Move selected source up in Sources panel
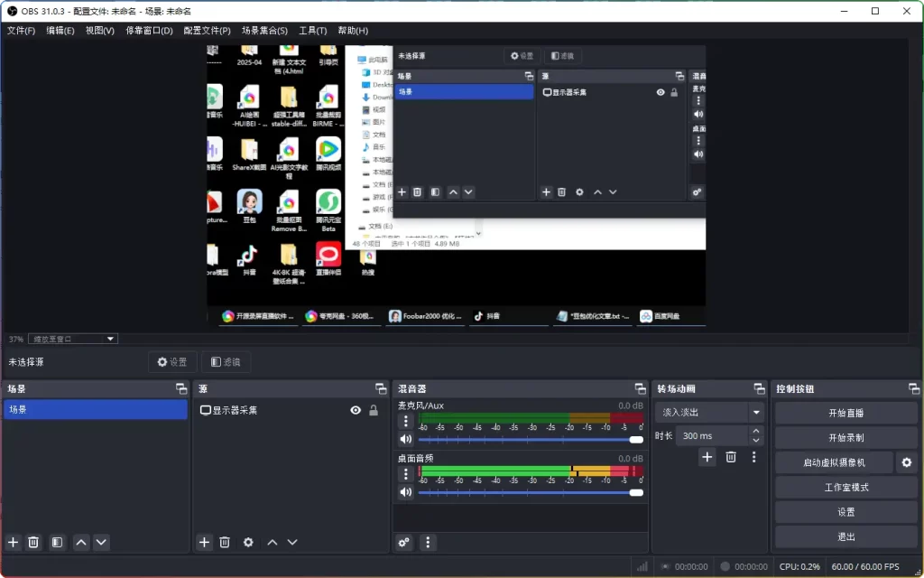The height and width of the screenshot is (578, 924). click(272, 542)
